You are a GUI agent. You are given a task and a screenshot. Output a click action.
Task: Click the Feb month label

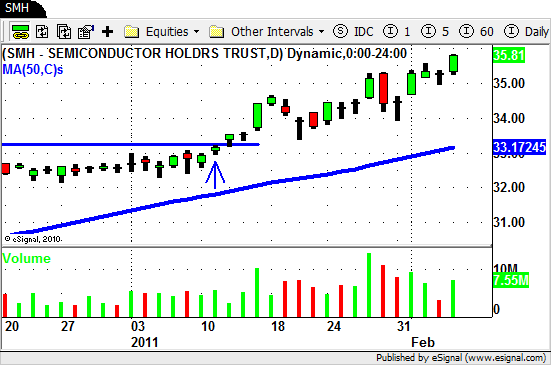(x=423, y=342)
